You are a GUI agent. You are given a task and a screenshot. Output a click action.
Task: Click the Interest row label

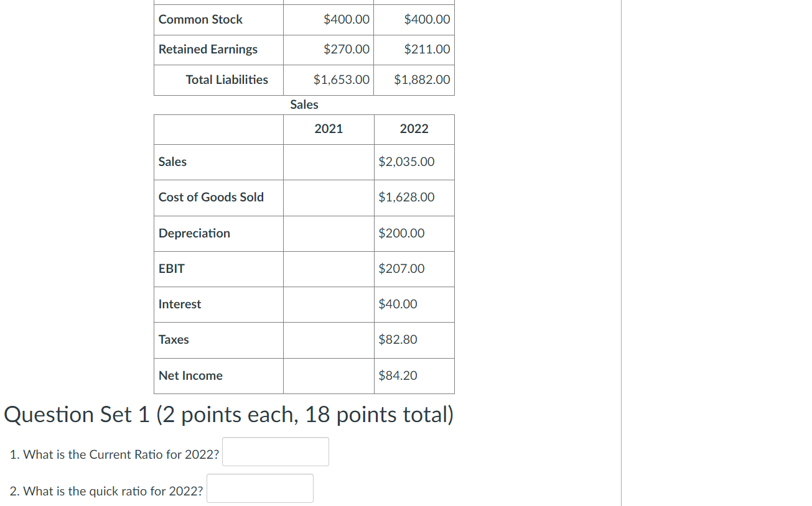(x=180, y=304)
